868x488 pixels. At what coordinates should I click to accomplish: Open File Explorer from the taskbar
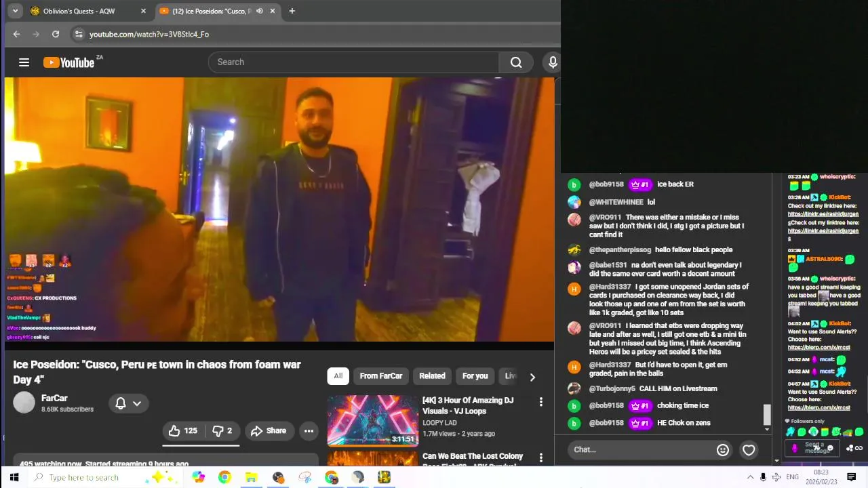[251, 477]
